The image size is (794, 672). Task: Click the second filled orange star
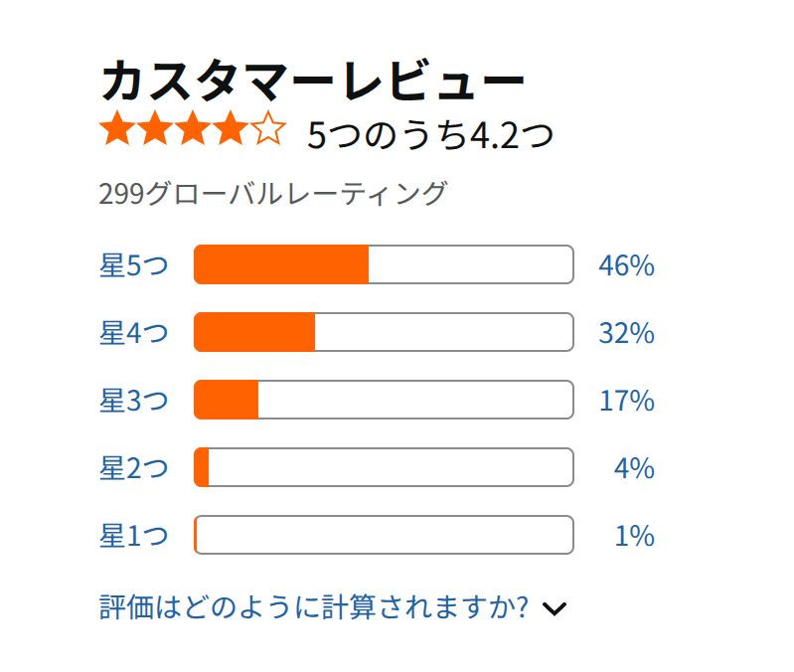point(155,127)
